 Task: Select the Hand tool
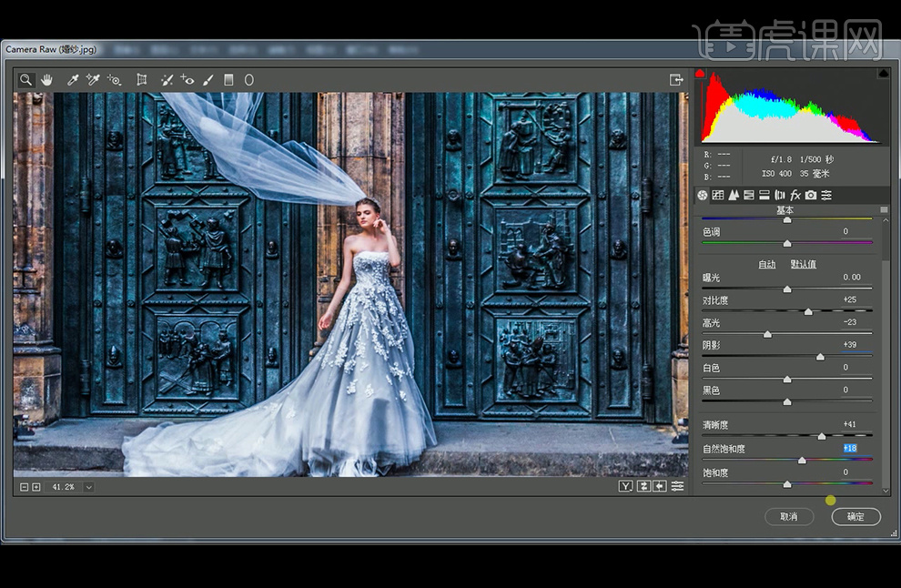click(45, 80)
